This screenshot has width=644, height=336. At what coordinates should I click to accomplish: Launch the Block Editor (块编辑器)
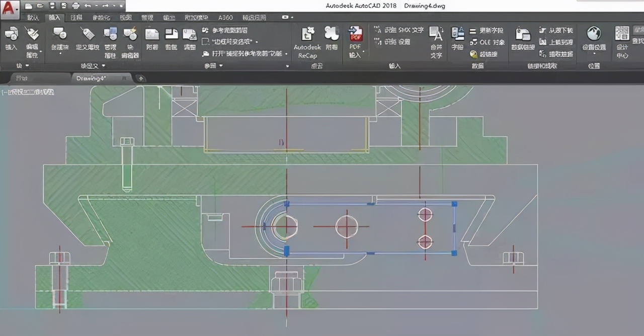pos(130,34)
